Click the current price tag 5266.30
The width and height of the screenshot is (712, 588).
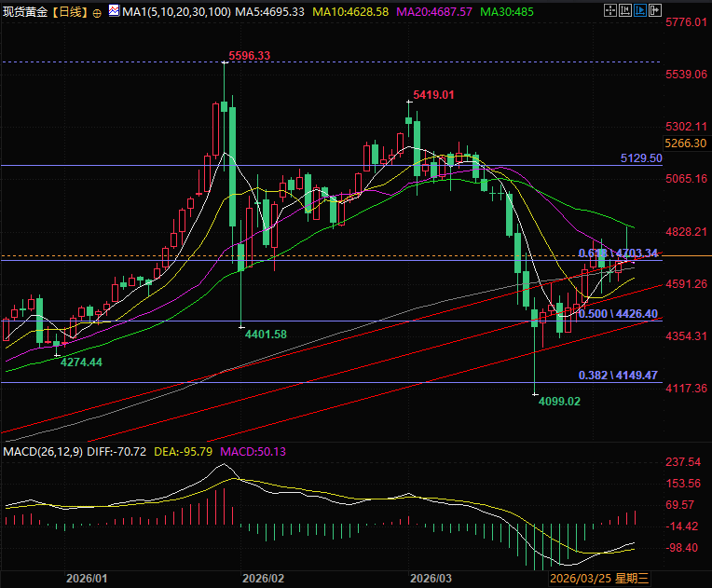point(686,144)
